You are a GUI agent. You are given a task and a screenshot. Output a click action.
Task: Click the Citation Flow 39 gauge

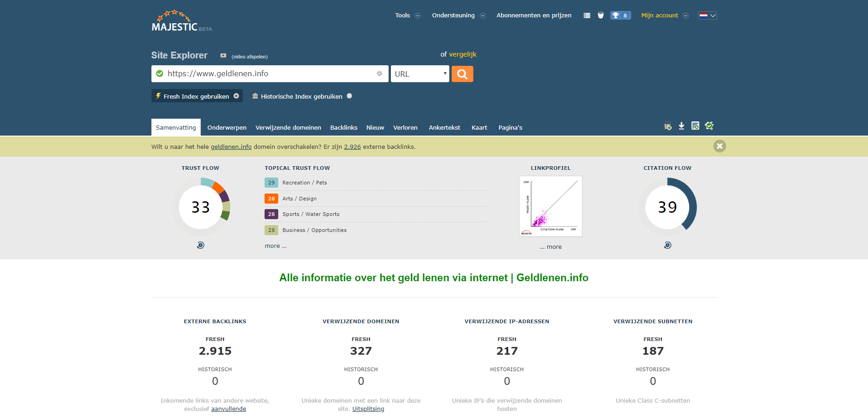[667, 207]
